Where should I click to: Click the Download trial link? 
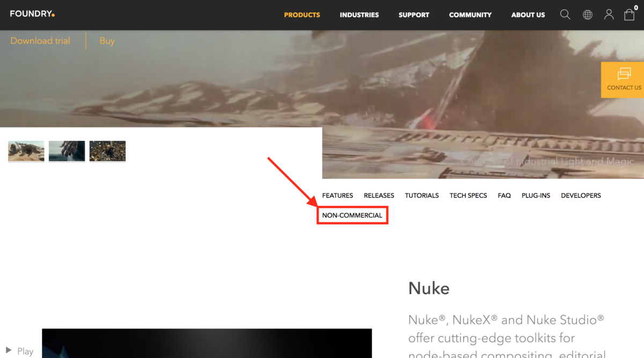40,41
